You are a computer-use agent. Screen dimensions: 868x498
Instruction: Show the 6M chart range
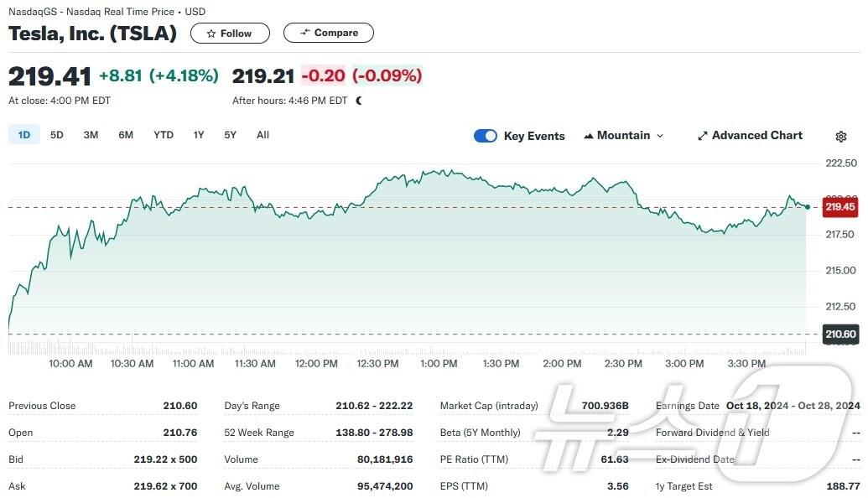(126, 135)
